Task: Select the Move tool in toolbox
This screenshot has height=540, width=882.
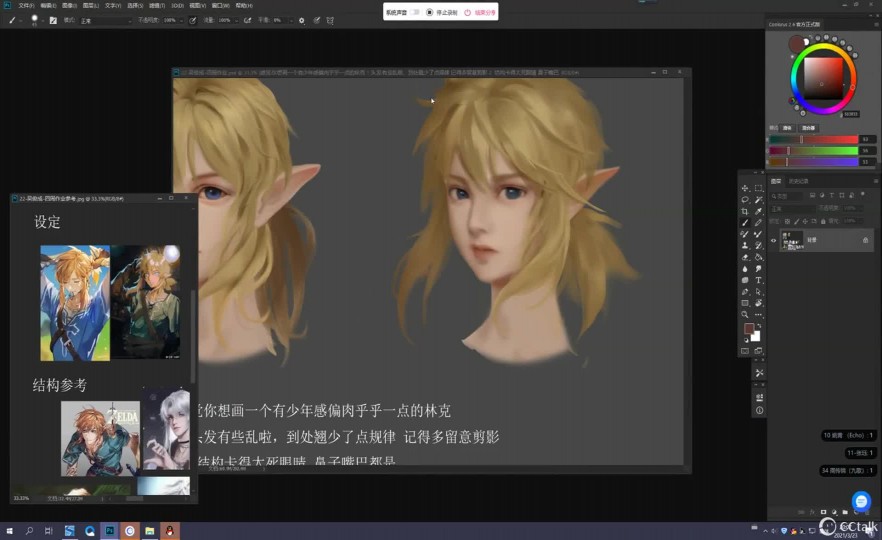Action: coord(745,188)
